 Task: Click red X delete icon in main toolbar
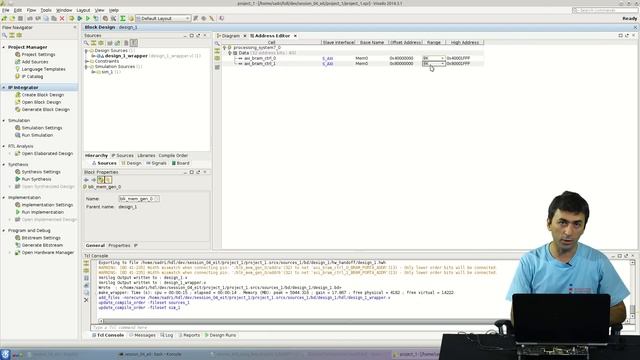[62, 18]
